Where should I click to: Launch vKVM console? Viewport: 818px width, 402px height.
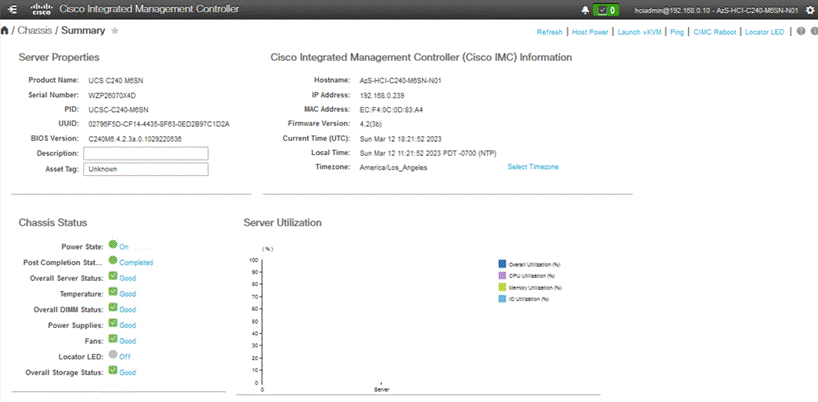(639, 32)
